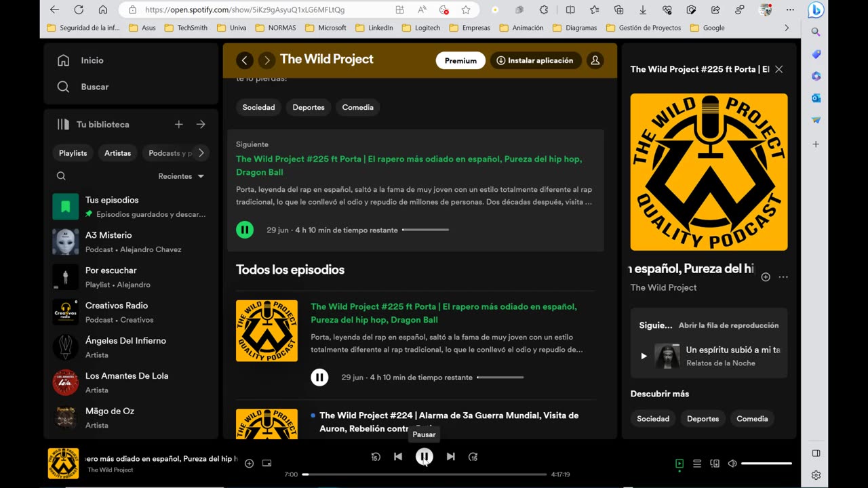Add current episode with plus icon in side panel
The width and height of the screenshot is (868, 488).
point(766,277)
